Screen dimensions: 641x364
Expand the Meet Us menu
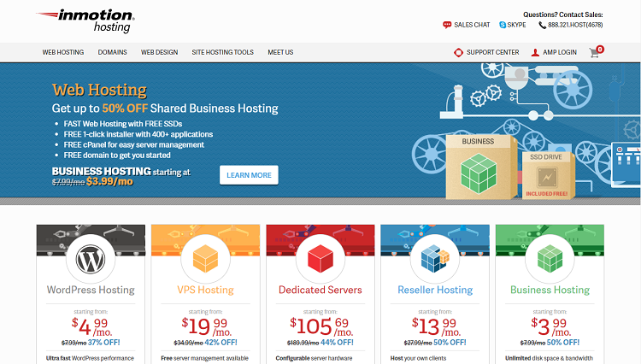click(280, 52)
